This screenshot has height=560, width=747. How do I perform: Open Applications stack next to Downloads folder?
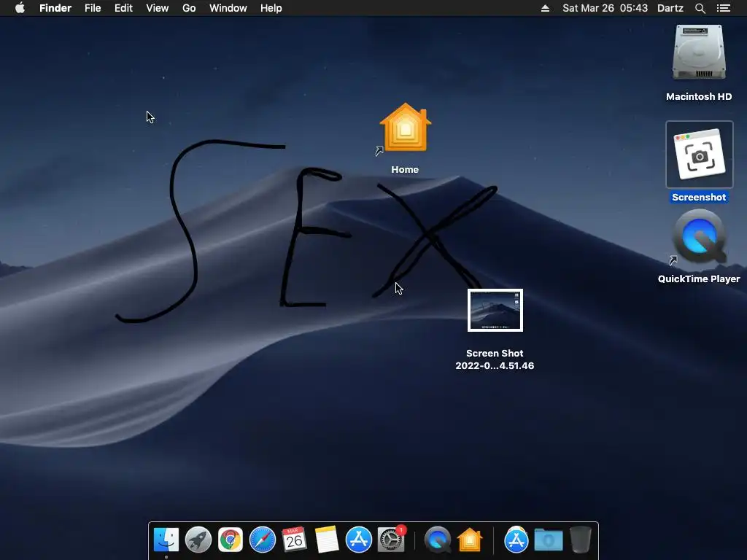pyautogui.click(x=516, y=540)
